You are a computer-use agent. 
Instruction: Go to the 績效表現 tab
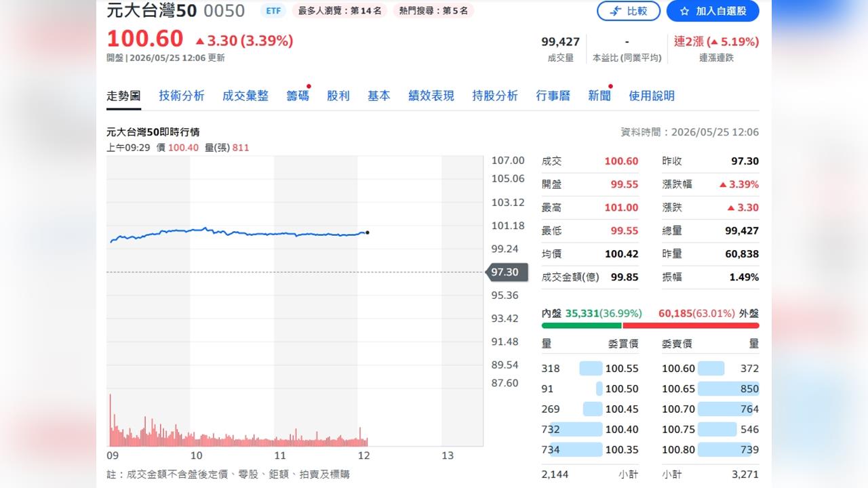point(431,96)
